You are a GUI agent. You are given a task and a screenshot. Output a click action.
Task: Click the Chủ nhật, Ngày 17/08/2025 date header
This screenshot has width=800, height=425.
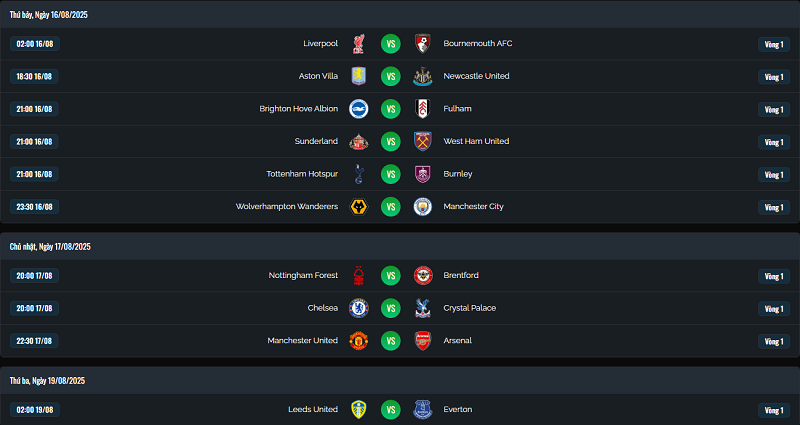50,247
